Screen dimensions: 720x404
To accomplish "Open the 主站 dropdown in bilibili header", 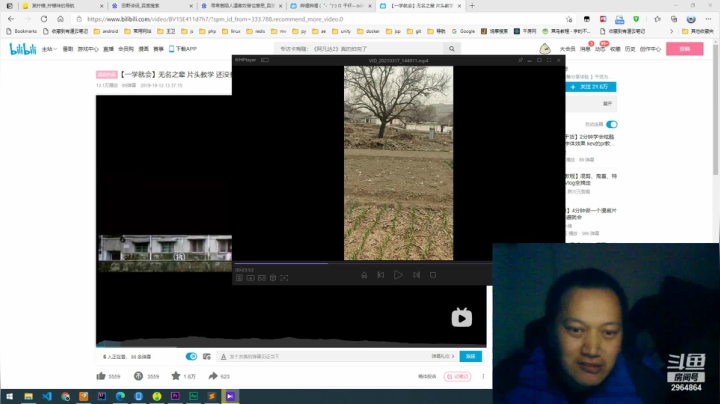I will [49, 49].
